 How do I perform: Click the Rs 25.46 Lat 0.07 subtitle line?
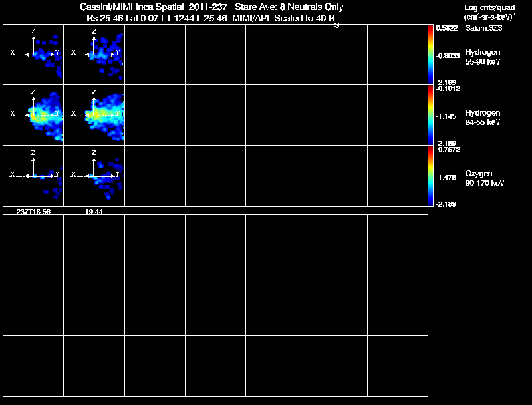(x=213, y=19)
